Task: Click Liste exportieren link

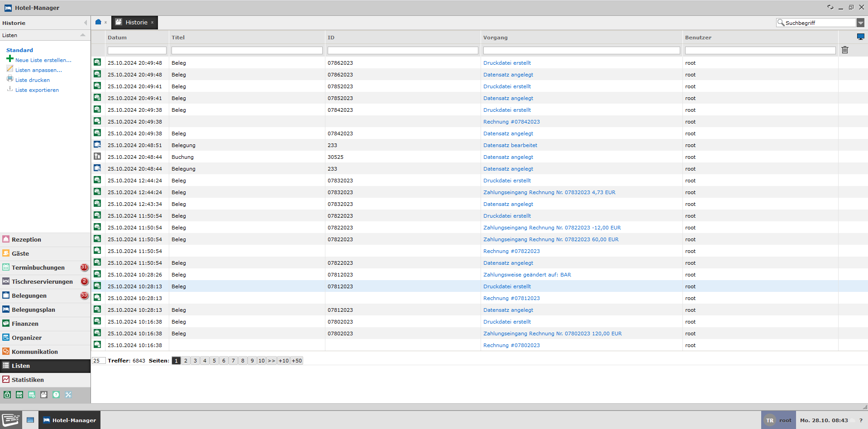Action: point(37,90)
